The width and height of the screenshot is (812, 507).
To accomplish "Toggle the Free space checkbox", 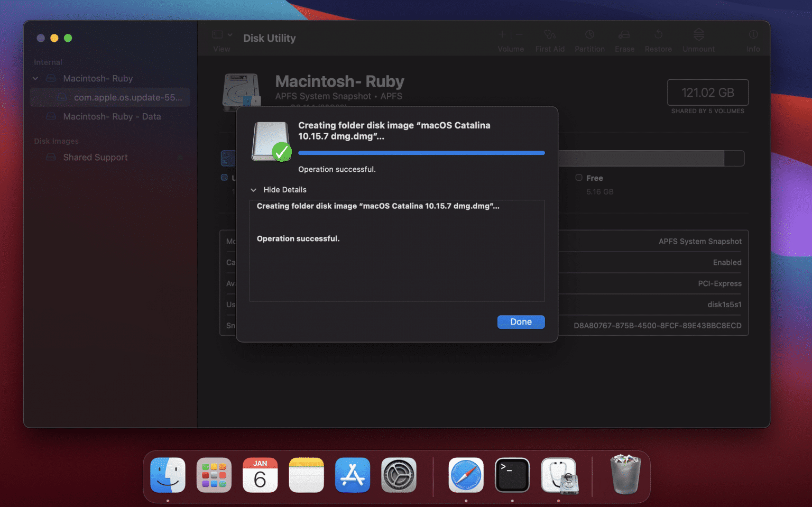I will 579,178.
